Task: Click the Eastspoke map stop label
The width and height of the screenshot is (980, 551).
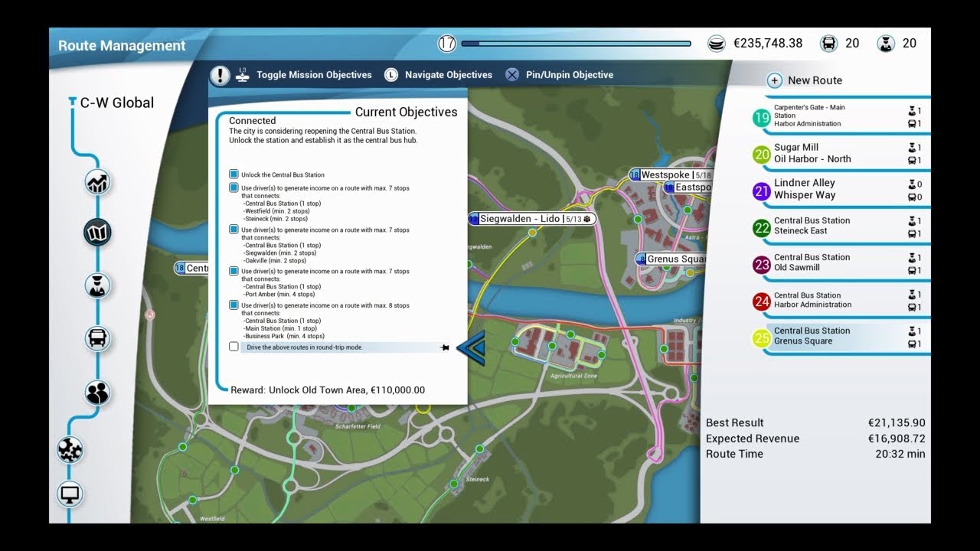Action: 688,187
